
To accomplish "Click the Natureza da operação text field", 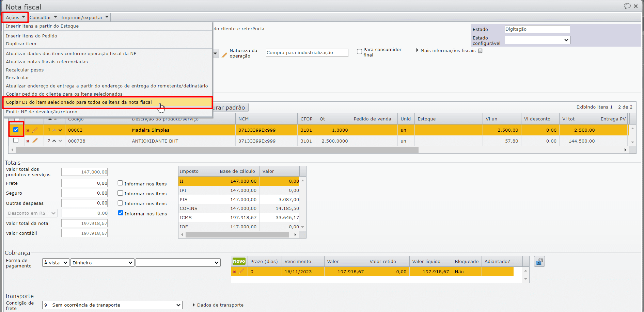I will pyautogui.click(x=307, y=53).
